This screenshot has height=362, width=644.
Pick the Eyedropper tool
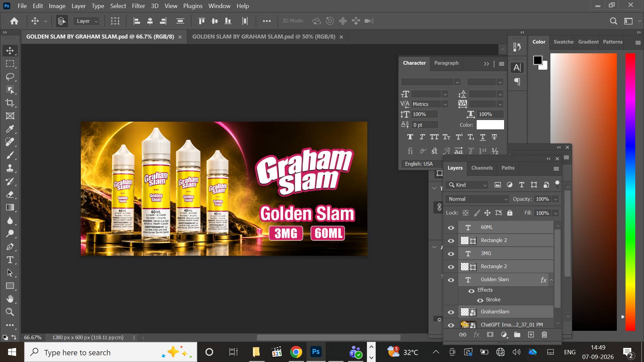pyautogui.click(x=10, y=129)
